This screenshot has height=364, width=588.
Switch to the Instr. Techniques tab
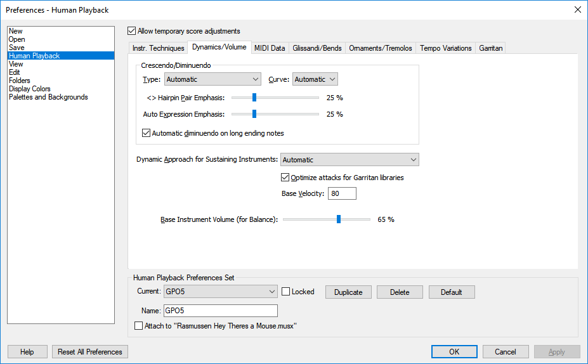158,48
